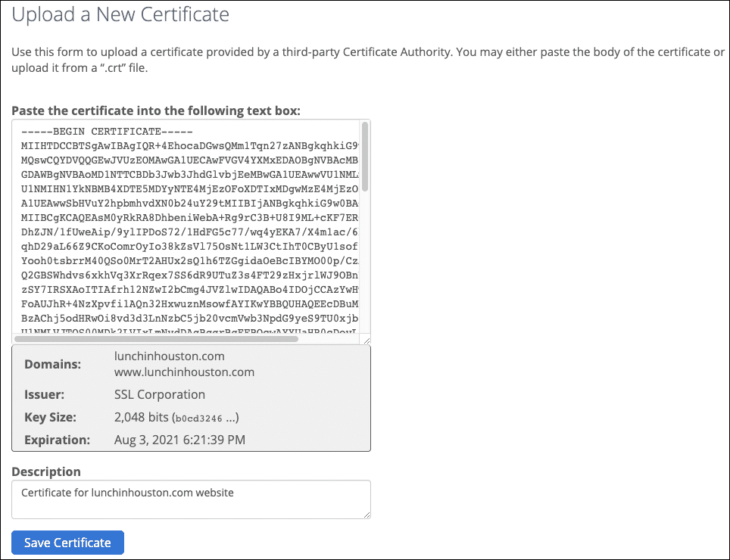Grab the certificate box vertical scrollbar thumb
730x560 pixels.
365,155
